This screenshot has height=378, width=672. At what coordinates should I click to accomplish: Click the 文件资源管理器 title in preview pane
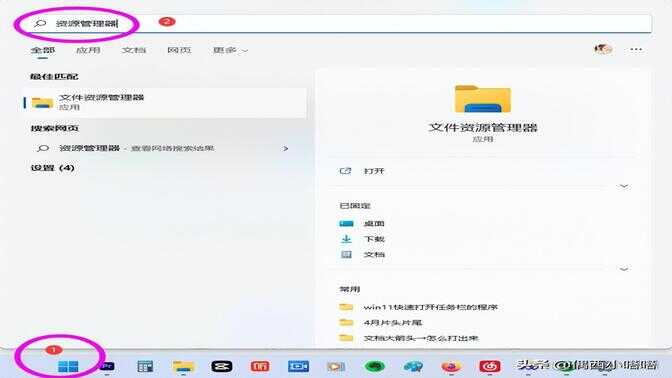click(483, 127)
